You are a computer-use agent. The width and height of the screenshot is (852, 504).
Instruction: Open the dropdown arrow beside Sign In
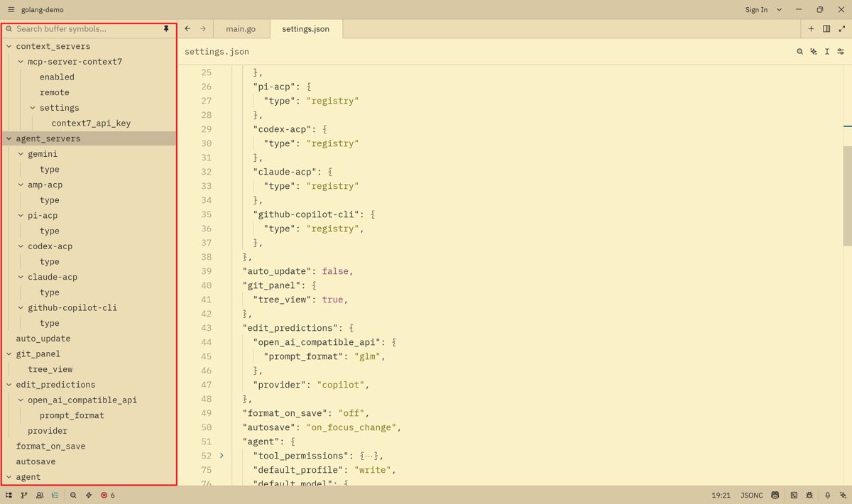(x=779, y=10)
